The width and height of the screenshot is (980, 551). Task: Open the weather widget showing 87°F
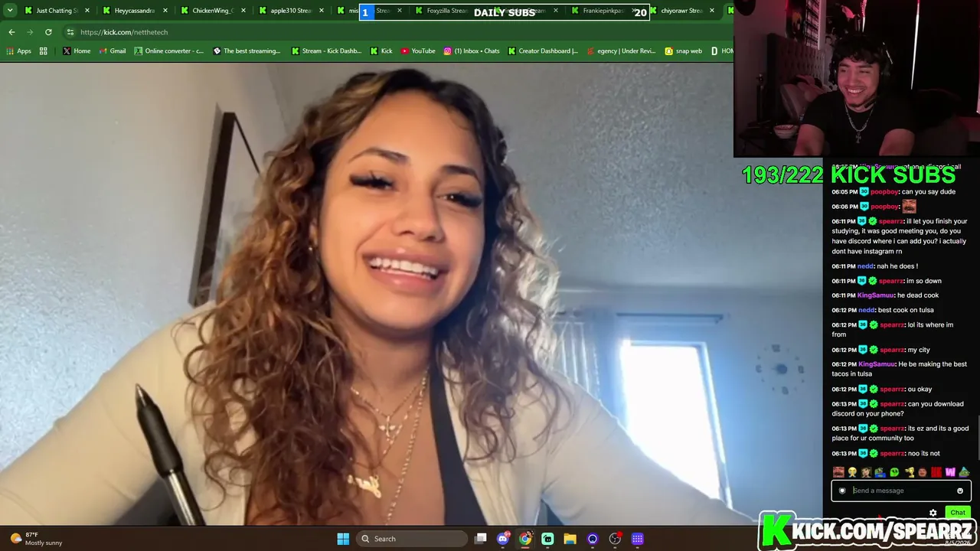34,539
